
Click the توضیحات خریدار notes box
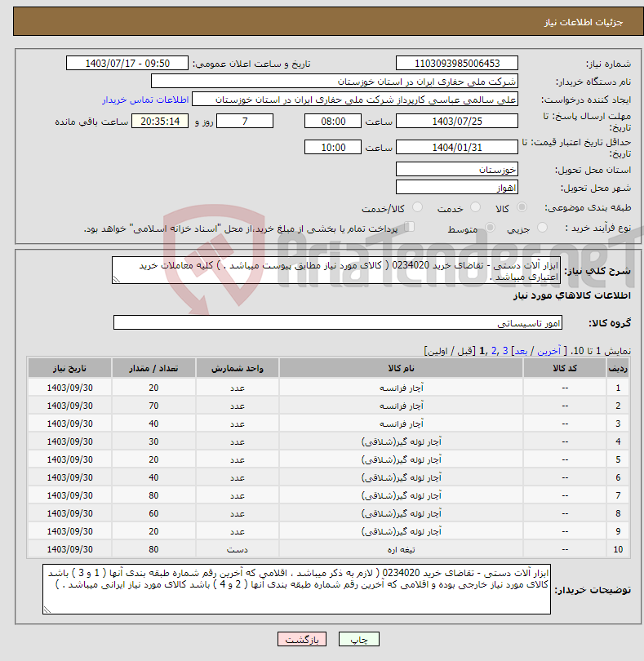pyautogui.click(x=296, y=589)
